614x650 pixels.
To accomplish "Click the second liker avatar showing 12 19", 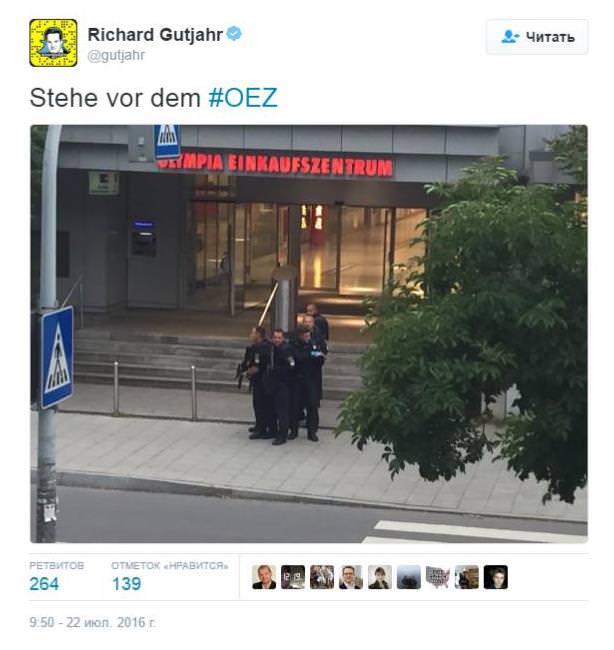I will click(293, 577).
